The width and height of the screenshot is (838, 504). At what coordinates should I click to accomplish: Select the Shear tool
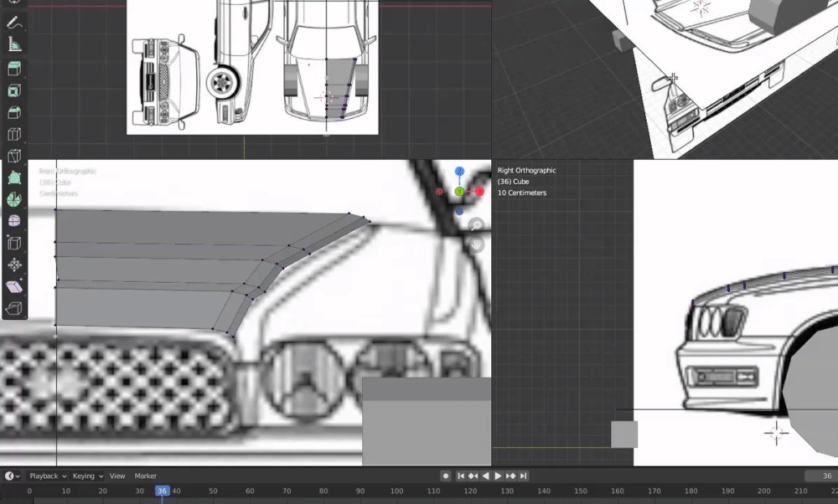tap(14, 286)
